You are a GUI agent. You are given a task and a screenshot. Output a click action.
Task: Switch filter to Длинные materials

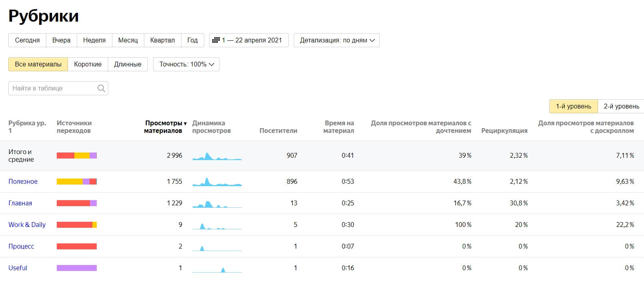point(128,64)
